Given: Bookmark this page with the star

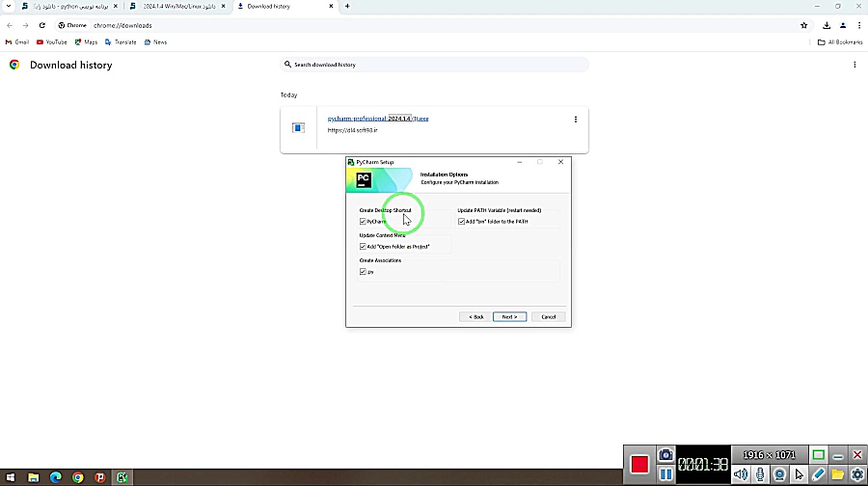Looking at the screenshot, I should [x=803, y=25].
